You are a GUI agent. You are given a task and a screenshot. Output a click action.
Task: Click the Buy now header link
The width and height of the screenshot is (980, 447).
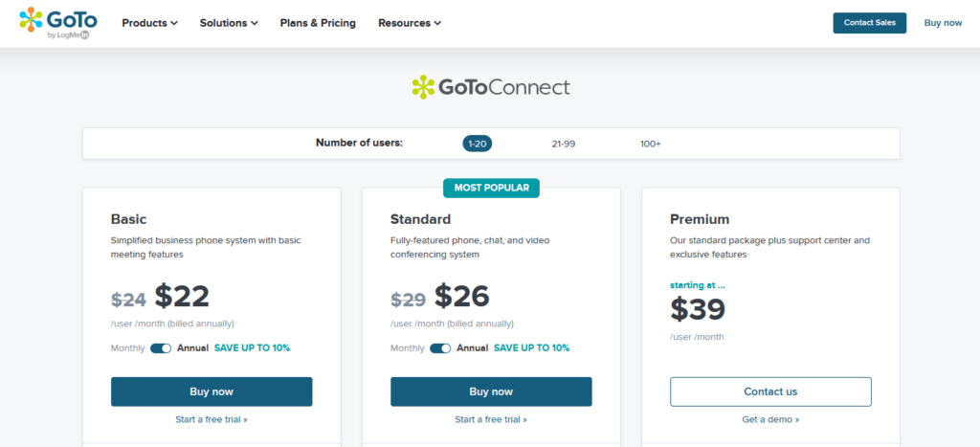pyautogui.click(x=943, y=23)
